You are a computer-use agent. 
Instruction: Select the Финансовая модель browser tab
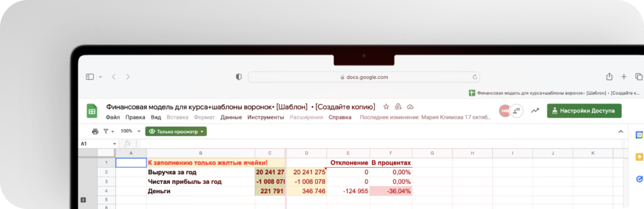(x=555, y=93)
